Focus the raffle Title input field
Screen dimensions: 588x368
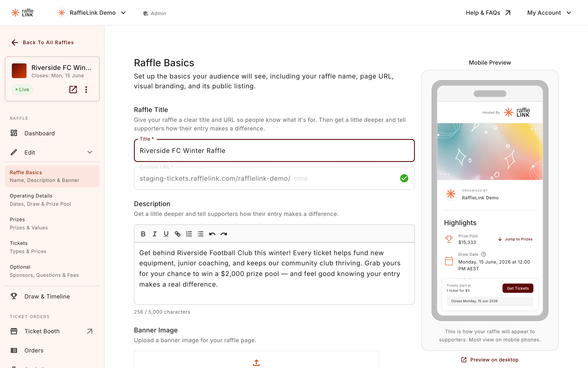coord(274,151)
